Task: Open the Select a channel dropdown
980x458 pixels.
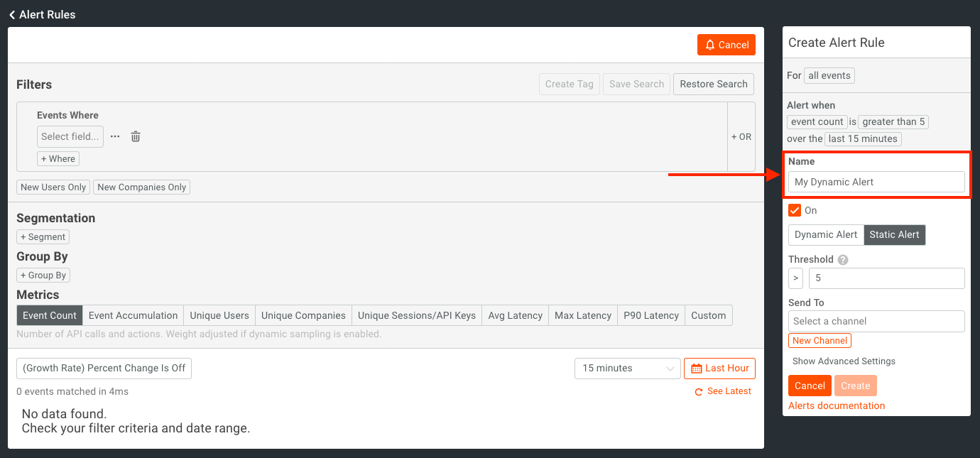Action: 876,321
